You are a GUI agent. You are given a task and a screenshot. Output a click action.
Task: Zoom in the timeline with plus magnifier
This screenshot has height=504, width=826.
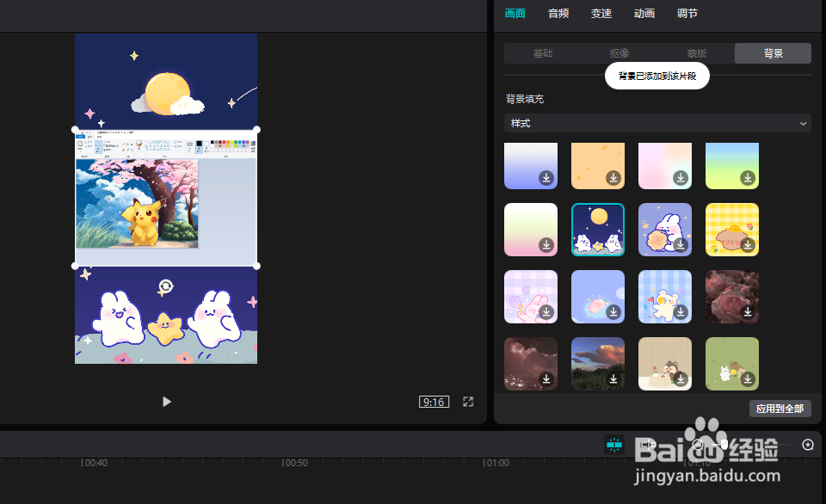(x=808, y=445)
